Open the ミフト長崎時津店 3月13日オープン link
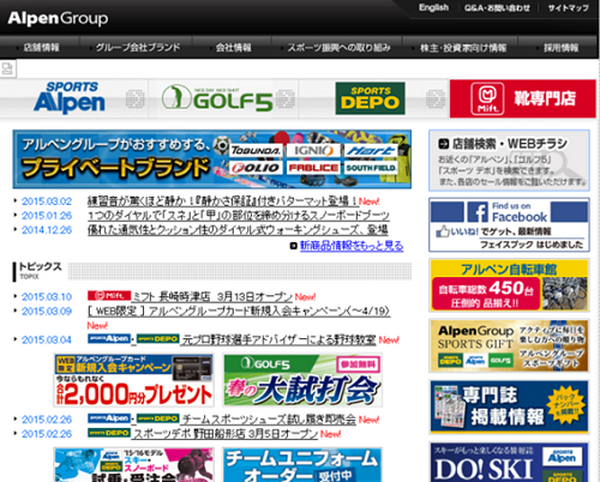 pos(212,296)
